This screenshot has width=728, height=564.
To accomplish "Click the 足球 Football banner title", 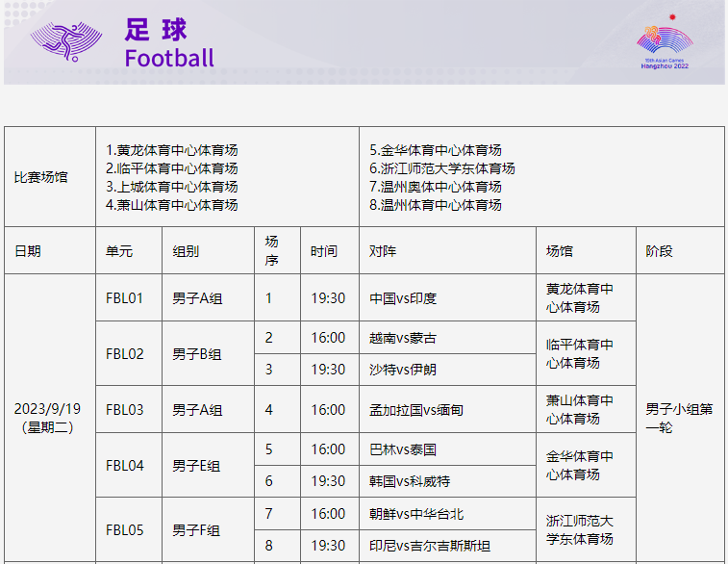I will coord(169,42).
